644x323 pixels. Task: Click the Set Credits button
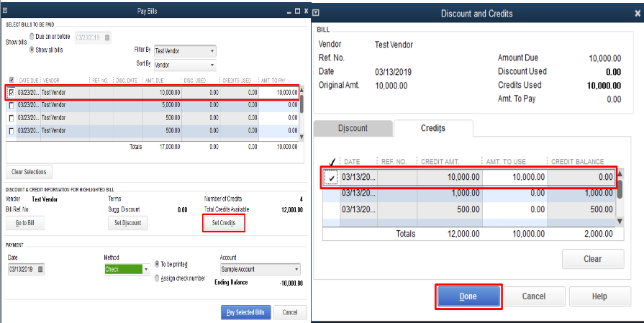click(224, 223)
